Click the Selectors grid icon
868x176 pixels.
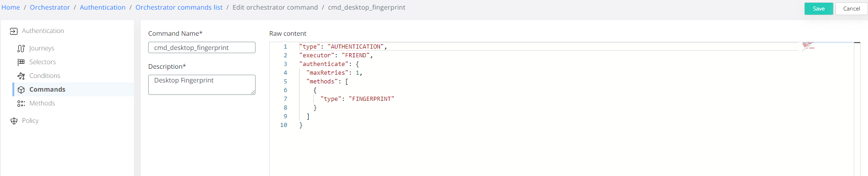[21, 62]
